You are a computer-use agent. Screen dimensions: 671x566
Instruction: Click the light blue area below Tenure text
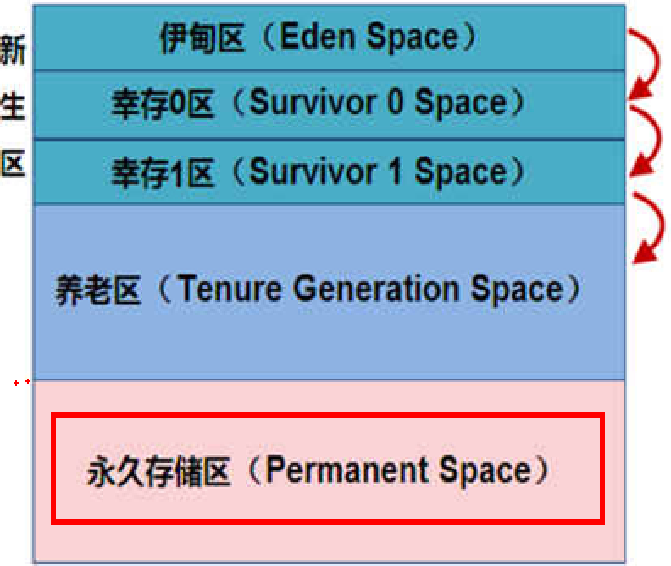[329, 342]
